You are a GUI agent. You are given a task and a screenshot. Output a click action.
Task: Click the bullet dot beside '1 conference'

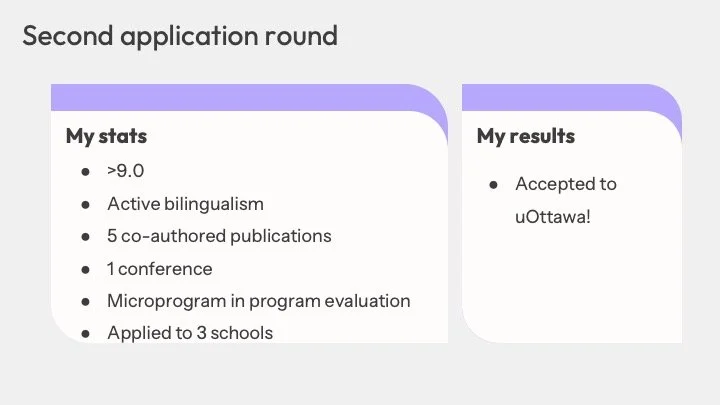point(85,270)
